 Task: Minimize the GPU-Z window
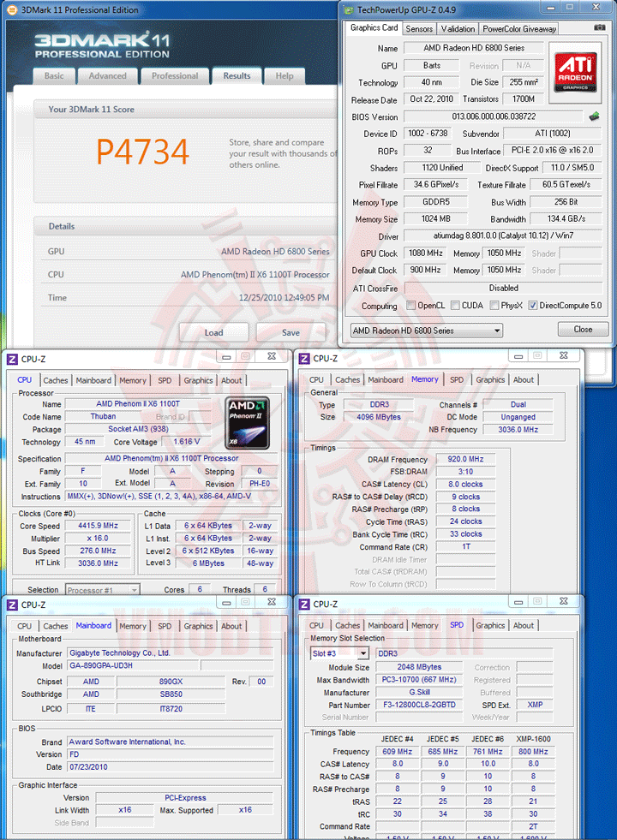tap(550, 8)
